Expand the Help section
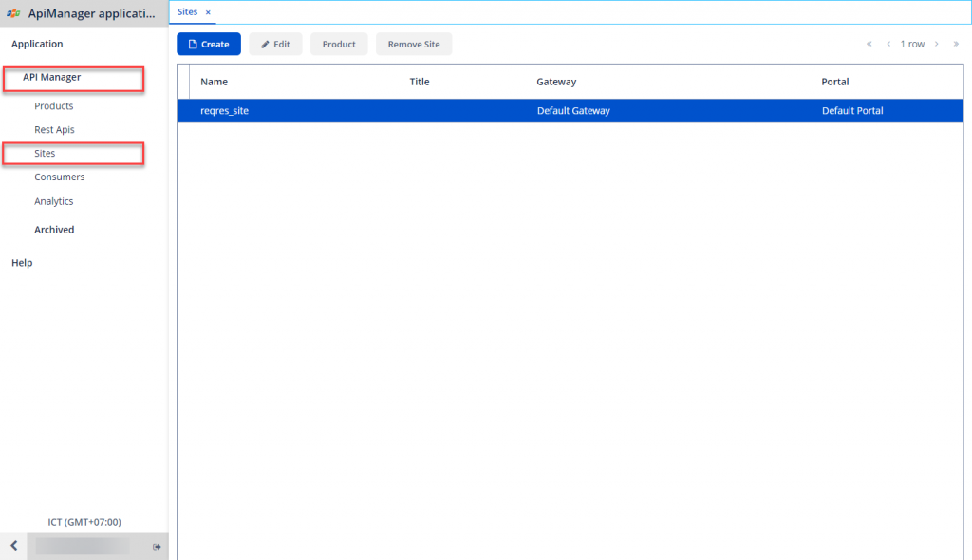The image size is (972, 560). [x=21, y=262]
